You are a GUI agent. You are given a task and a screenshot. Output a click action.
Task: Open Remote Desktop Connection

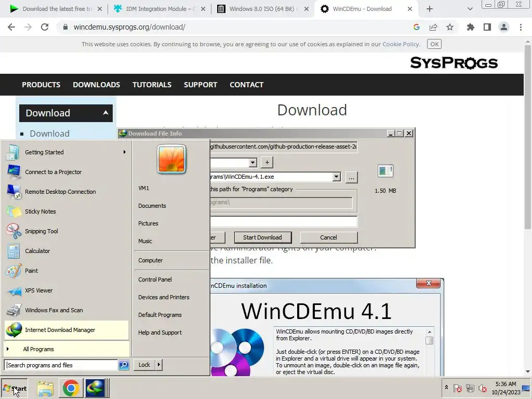point(67,192)
